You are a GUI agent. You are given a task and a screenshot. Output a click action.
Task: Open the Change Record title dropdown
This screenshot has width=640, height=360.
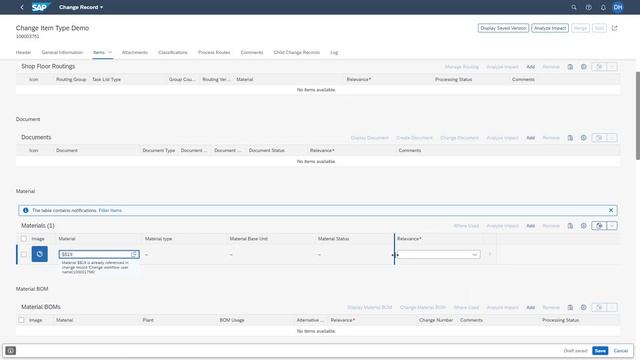[x=81, y=7]
